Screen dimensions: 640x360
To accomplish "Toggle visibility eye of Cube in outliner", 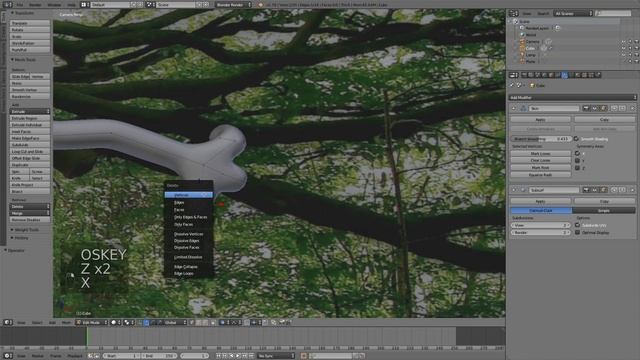I will pyautogui.click(x=623, y=48).
